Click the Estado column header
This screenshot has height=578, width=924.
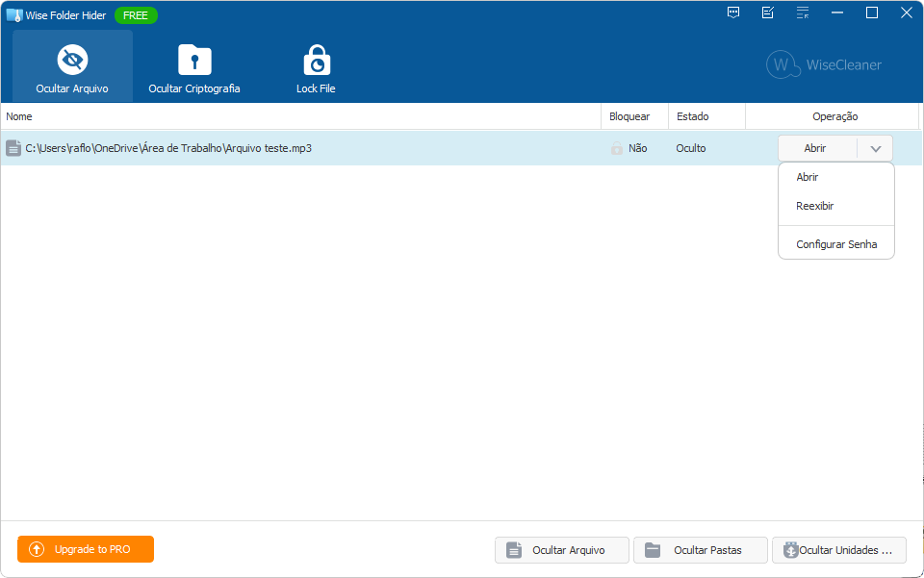pos(707,116)
